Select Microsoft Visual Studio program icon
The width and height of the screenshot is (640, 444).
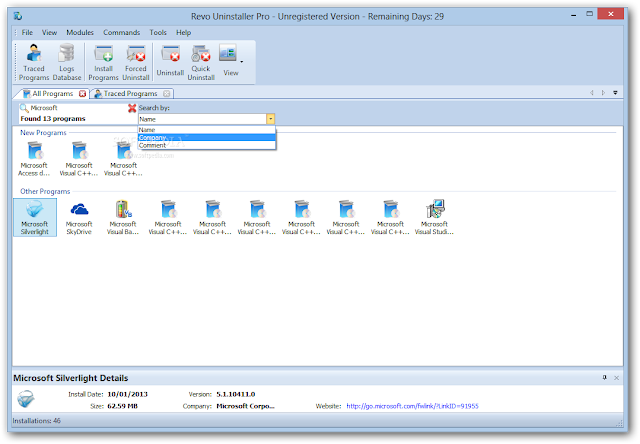click(x=434, y=218)
